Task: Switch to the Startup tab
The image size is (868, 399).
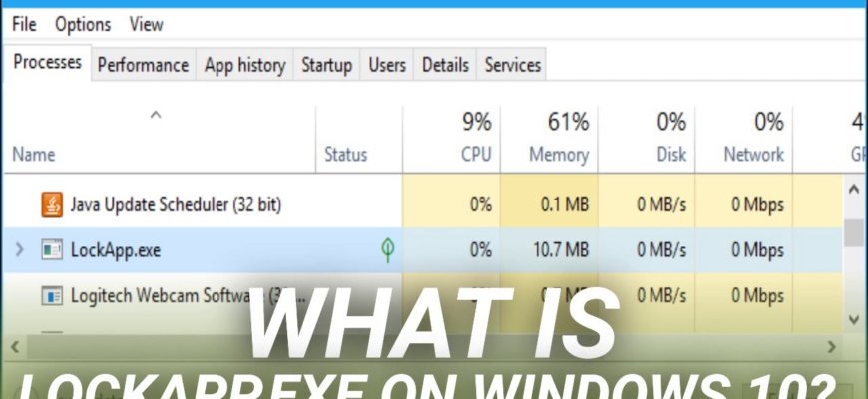Action: 326,65
